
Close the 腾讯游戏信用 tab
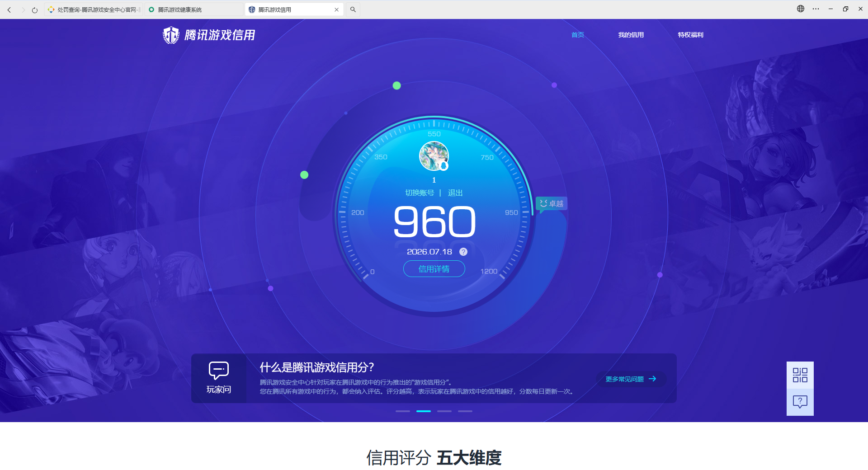(x=336, y=9)
